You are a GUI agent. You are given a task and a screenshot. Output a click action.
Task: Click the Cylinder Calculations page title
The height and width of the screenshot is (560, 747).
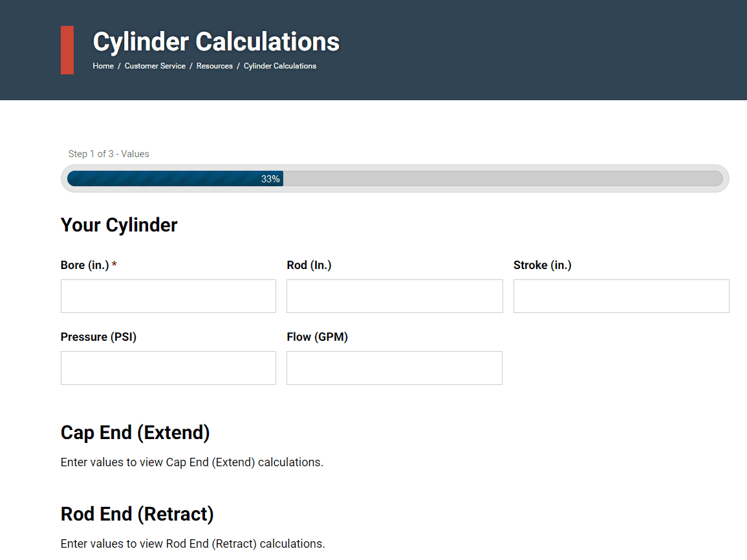(x=216, y=41)
